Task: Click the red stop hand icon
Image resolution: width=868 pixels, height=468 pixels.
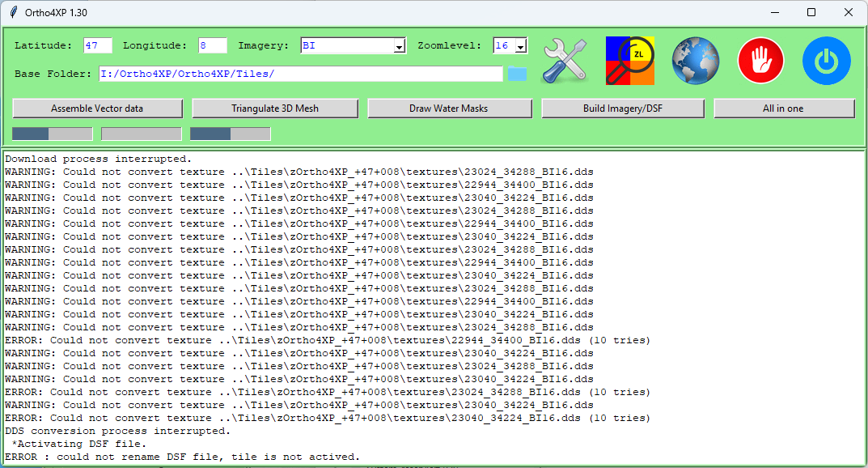Action: [x=760, y=61]
